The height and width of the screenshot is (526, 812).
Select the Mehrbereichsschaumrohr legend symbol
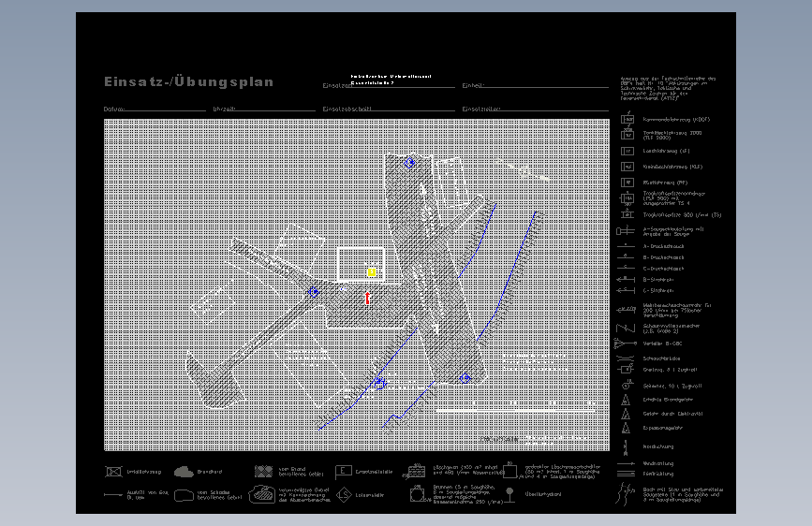click(626, 310)
